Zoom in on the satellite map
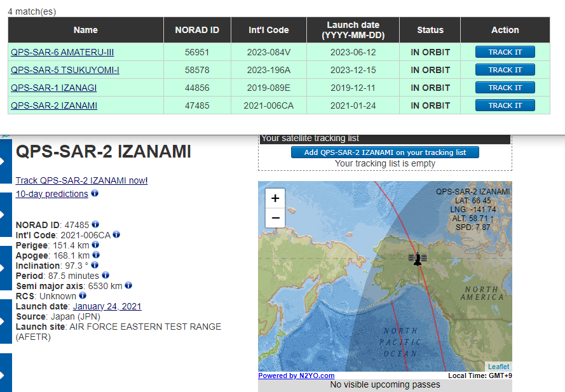Image resolution: width=565 pixels, height=392 pixels. pos(275,198)
